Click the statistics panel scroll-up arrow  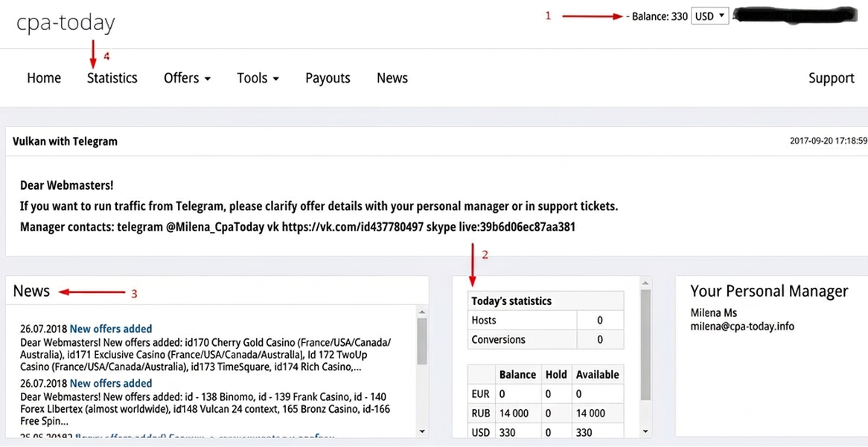pyautogui.click(x=645, y=283)
